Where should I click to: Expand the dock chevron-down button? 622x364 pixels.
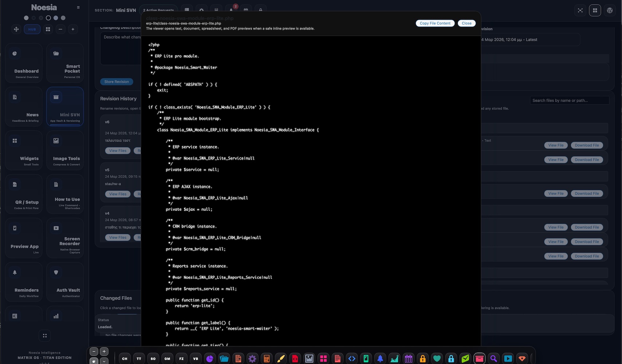[x=104, y=361]
